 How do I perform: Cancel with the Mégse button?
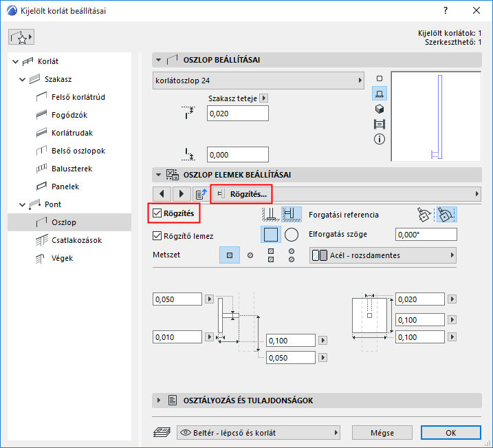tap(382, 433)
